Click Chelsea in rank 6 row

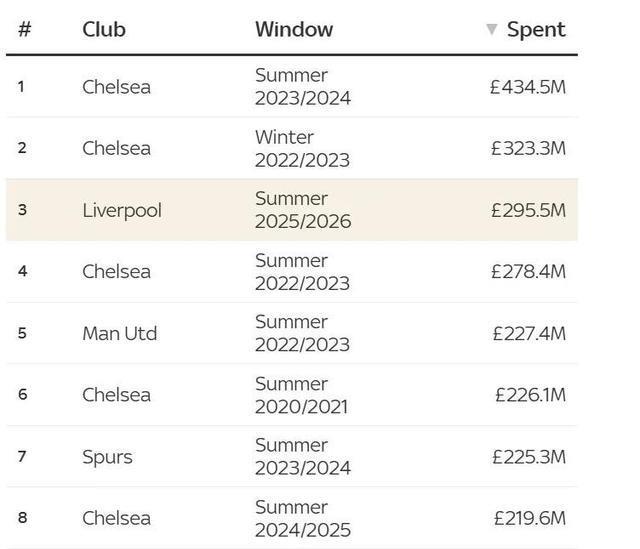(116, 395)
